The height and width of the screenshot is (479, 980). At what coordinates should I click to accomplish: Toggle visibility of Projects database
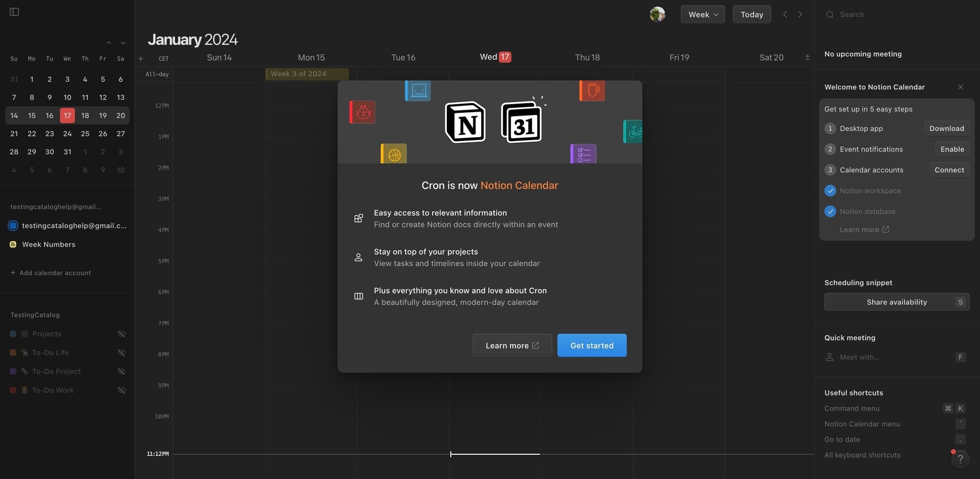point(122,334)
